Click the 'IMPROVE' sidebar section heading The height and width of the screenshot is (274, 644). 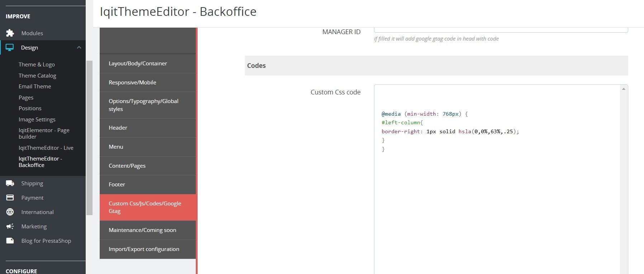18,17
